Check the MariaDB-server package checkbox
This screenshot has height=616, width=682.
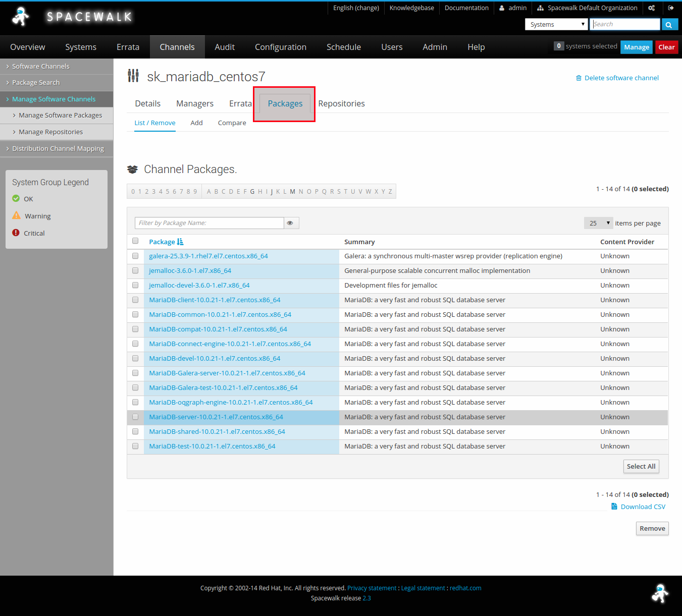135,417
